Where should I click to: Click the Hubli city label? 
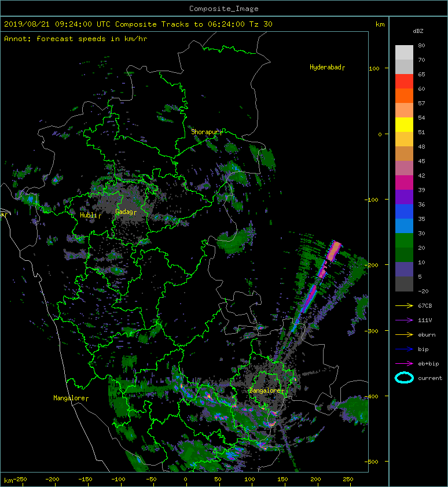pos(90,215)
